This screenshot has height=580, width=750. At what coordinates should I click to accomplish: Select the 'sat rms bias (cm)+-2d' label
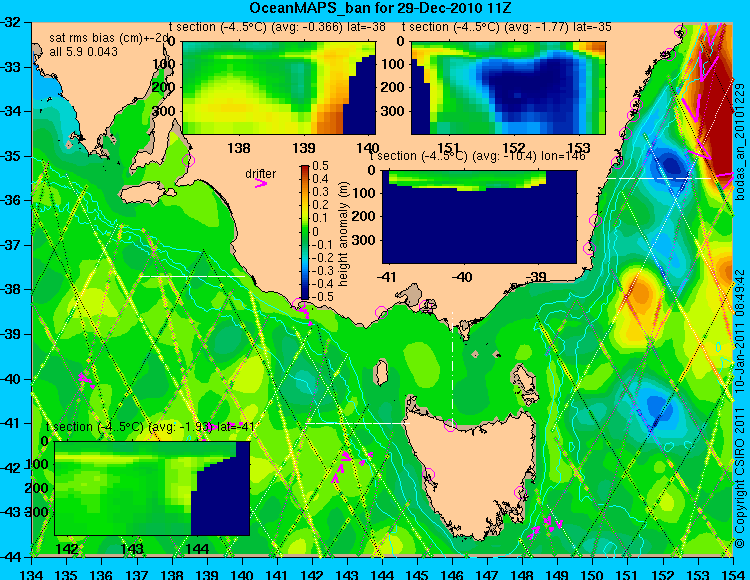point(109,38)
